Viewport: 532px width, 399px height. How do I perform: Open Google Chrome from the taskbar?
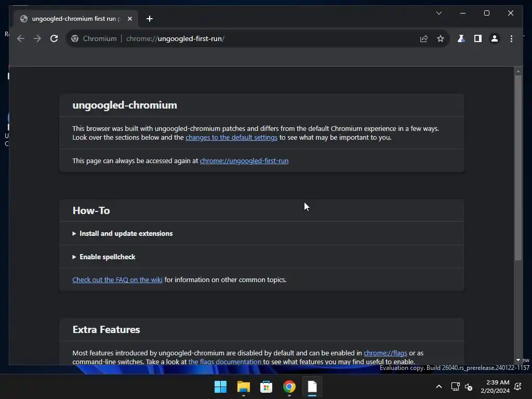pyautogui.click(x=289, y=387)
